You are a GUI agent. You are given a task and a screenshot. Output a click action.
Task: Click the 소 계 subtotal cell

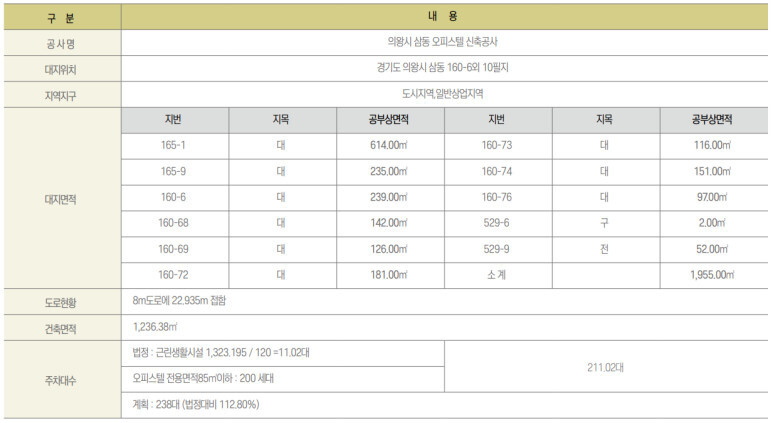tap(498, 276)
